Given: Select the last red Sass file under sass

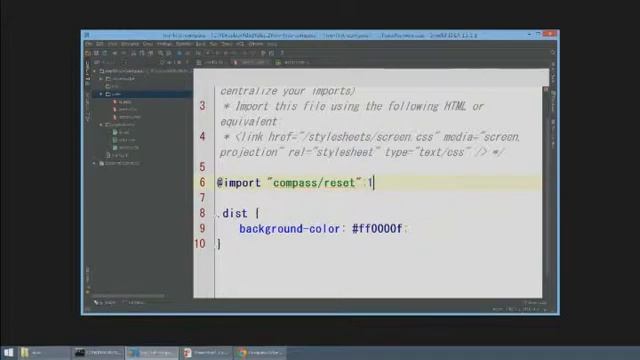Looking at the screenshot, I should click(127, 117).
